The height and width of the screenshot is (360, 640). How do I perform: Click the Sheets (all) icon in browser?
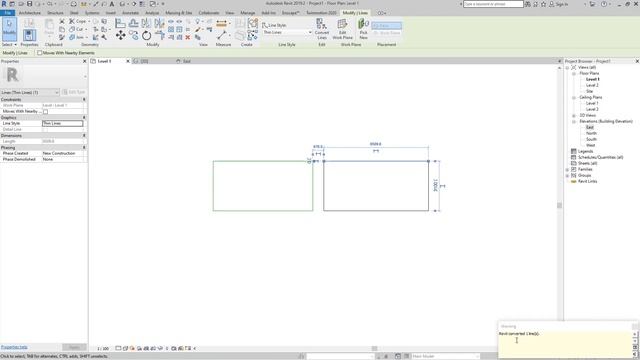pos(573,163)
